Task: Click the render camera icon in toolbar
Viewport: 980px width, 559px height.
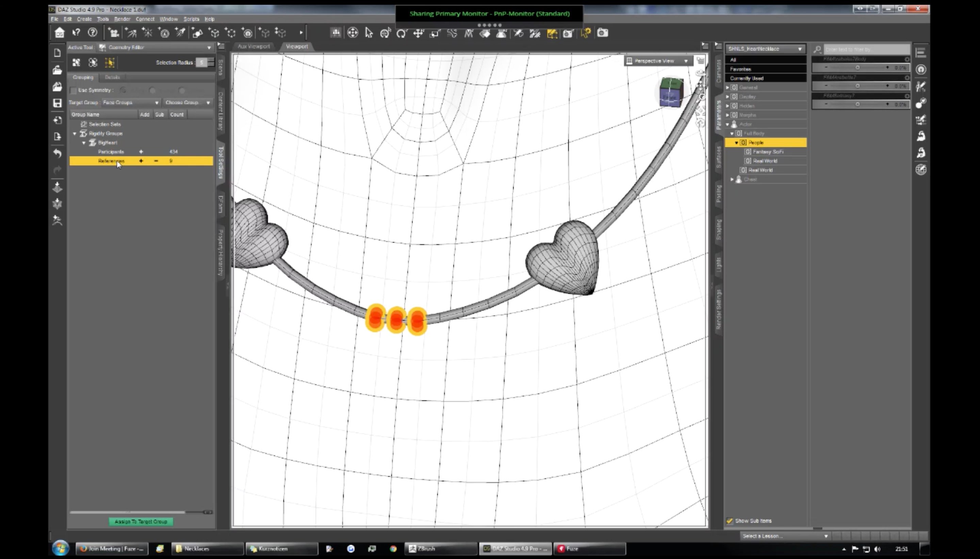Action: coord(603,33)
